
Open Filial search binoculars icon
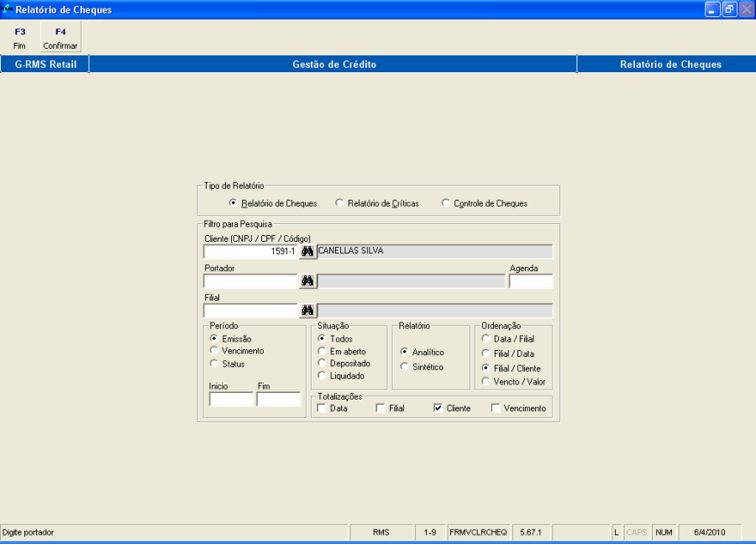(307, 311)
